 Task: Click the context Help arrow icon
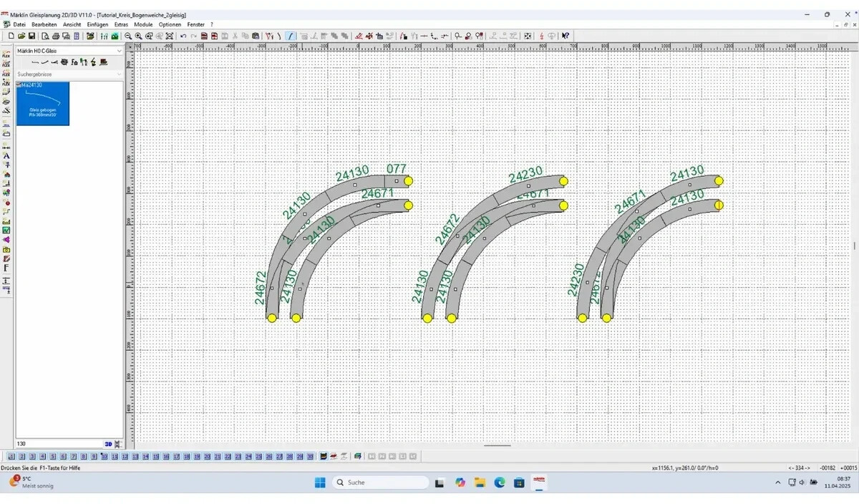[565, 36]
